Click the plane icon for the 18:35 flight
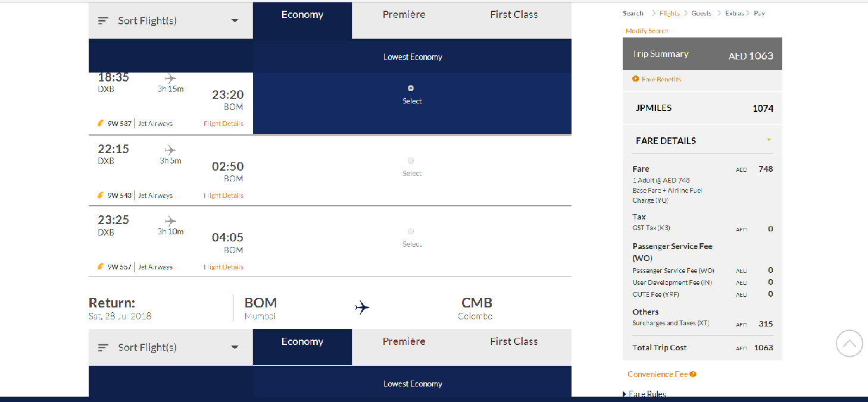Image resolution: width=868 pixels, height=402 pixels. [x=170, y=78]
